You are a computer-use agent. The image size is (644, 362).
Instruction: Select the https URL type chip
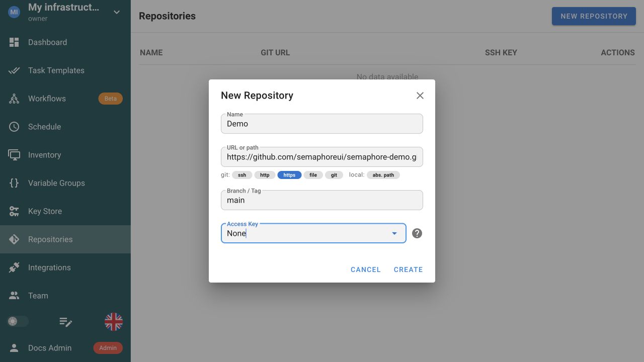(x=289, y=175)
